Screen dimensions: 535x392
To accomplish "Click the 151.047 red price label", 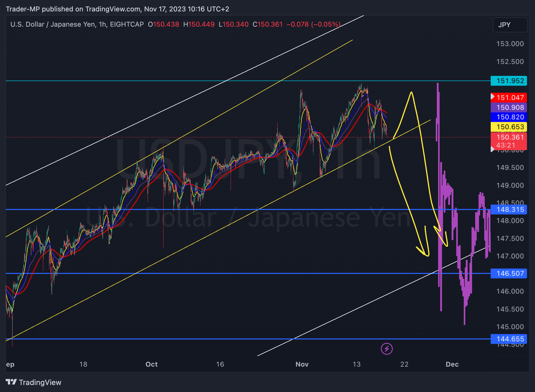I will click(x=509, y=98).
